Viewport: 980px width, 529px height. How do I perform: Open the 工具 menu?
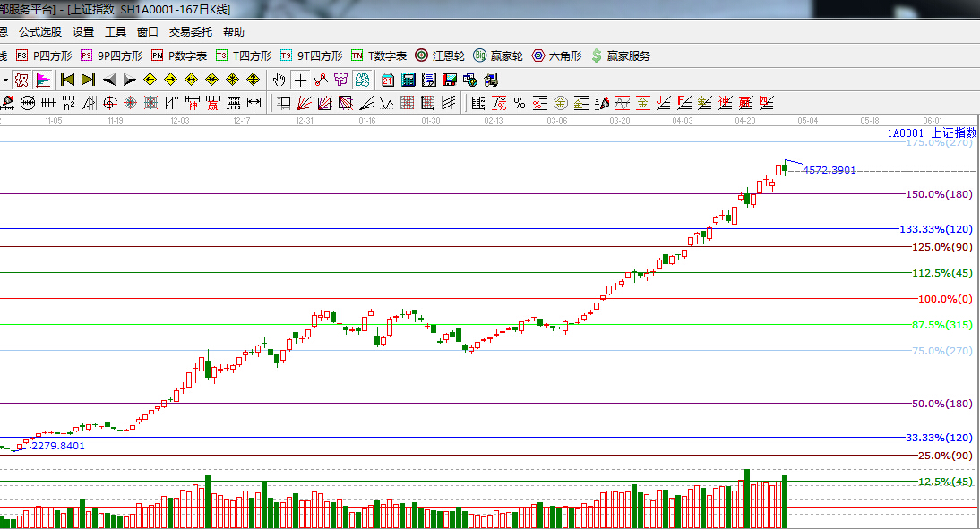(x=116, y=31)
